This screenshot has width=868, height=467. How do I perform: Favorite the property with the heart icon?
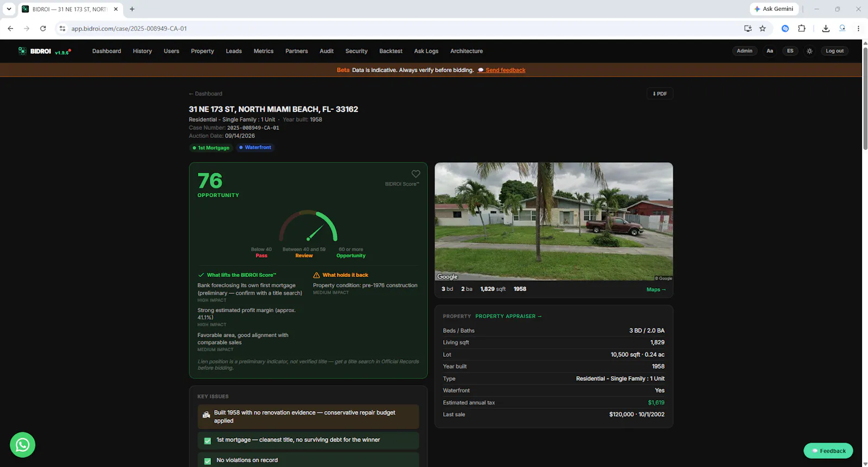pos(416,174)
